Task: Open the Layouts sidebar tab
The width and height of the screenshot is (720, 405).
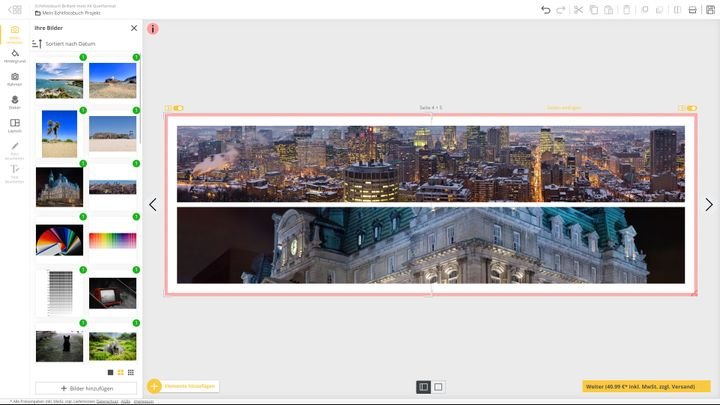Action: (x=15, y=126)
